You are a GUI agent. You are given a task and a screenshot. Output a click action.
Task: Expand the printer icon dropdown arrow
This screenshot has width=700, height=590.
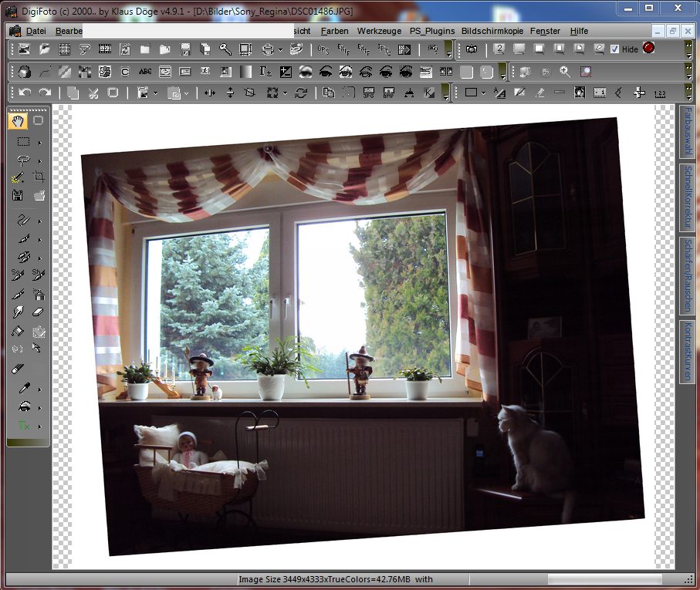[280, 49]
